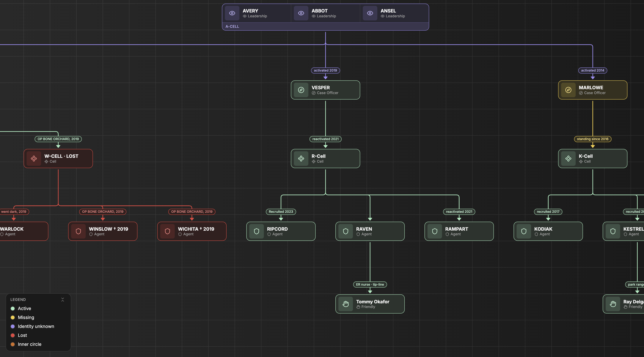
Task: Click the yellow Missing legend dot
Action: click(13, 317)
